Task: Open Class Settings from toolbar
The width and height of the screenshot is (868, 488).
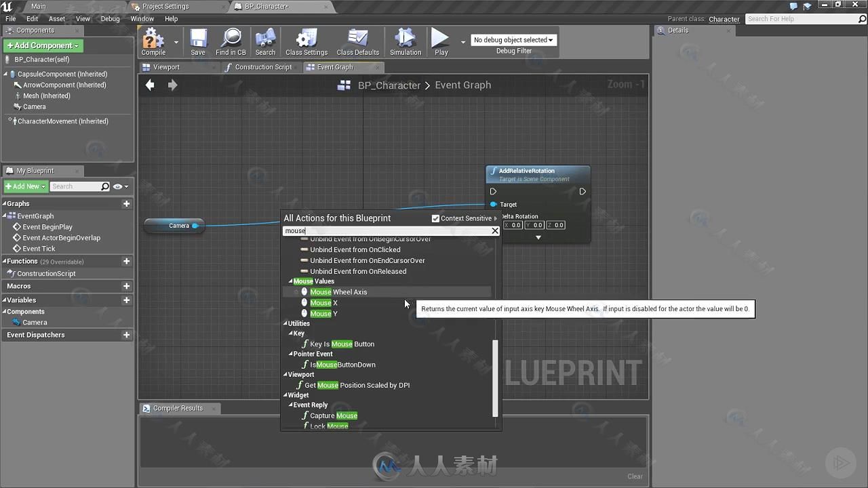Action: click(x=307, y=42)
